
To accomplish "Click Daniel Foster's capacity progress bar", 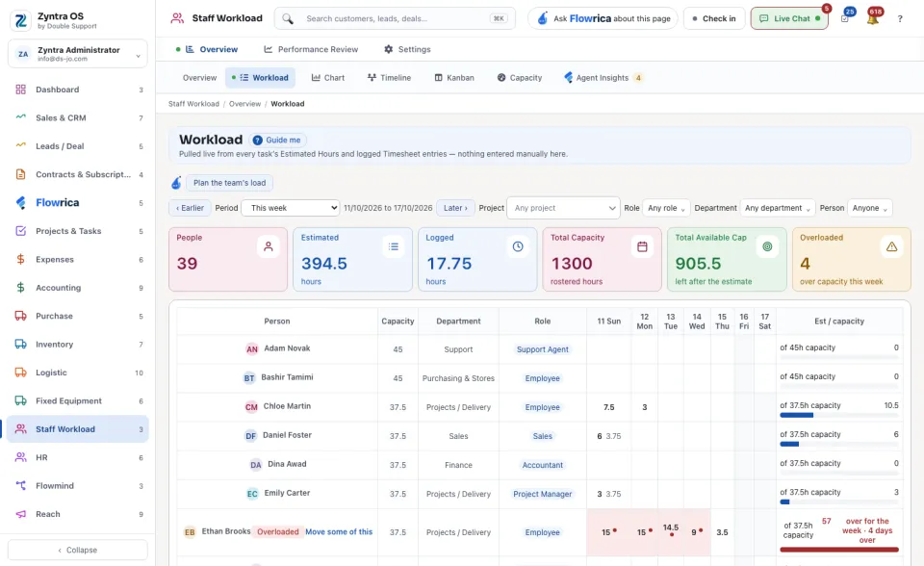I will coord(839,444).
